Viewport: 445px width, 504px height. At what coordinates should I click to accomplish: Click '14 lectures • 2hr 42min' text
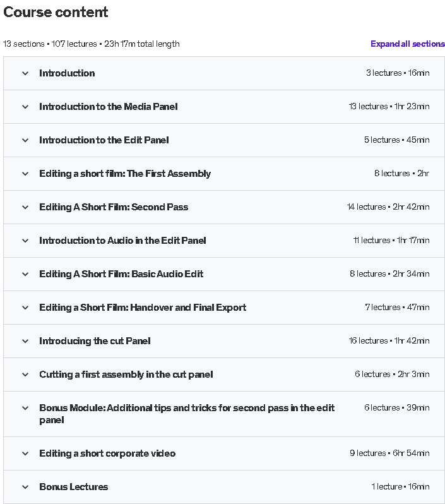(x=388, y=207)
